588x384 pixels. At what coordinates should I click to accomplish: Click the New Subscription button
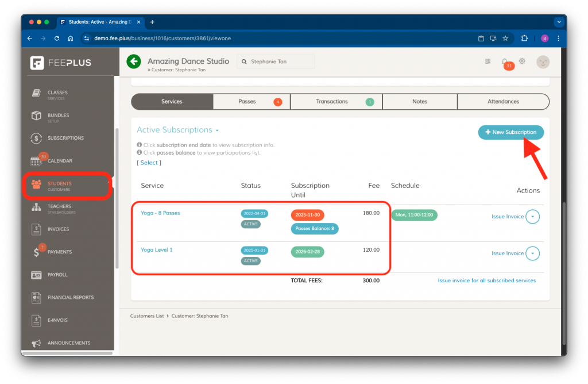pos(510,132)
